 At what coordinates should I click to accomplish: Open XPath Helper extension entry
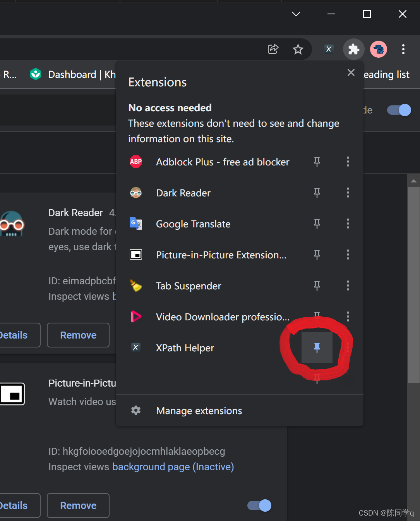point(185,348)
